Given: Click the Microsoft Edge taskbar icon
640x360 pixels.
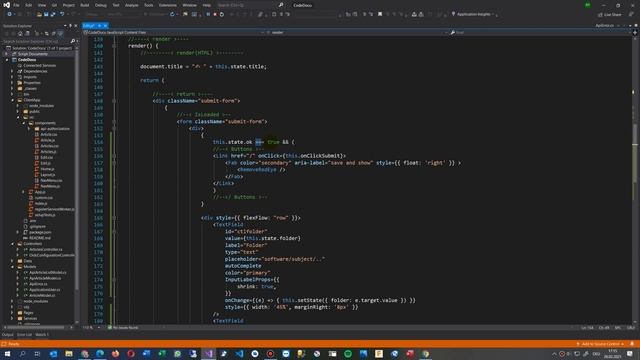Looking at the screenshot, I should [100, 353].
